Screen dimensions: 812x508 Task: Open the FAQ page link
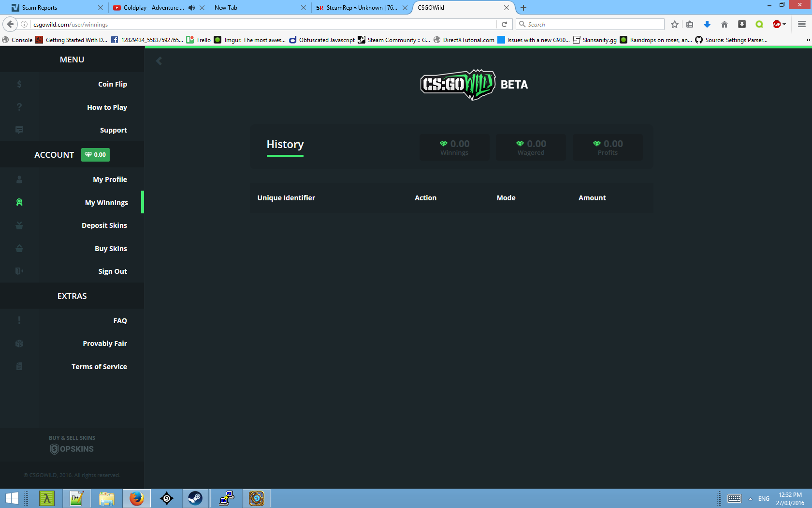(x=120, y=321)
